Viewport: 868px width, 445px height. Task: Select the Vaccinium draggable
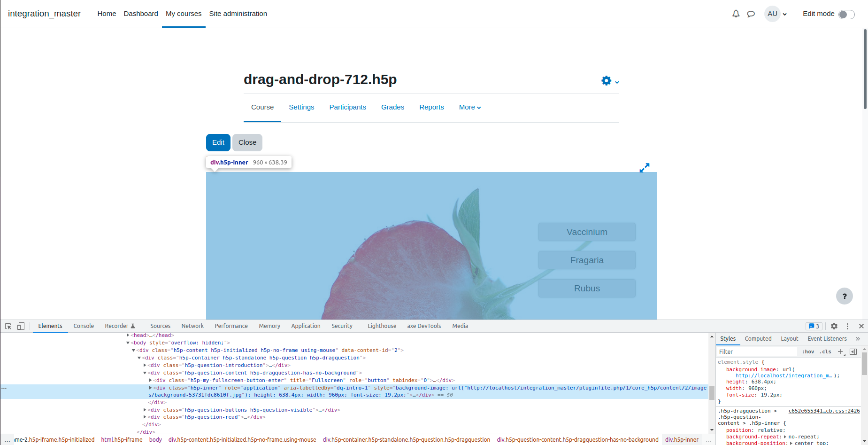[587, 232]
